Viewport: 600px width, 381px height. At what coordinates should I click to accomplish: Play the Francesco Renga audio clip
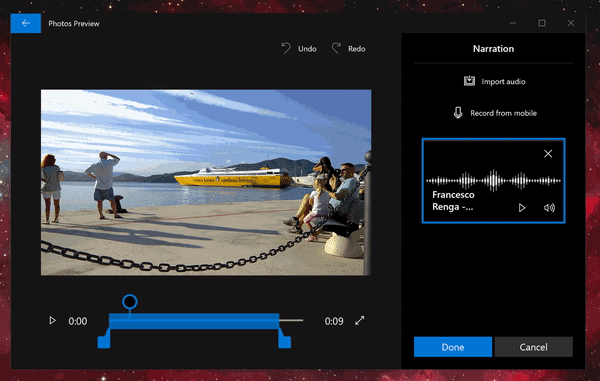[522, 208]
